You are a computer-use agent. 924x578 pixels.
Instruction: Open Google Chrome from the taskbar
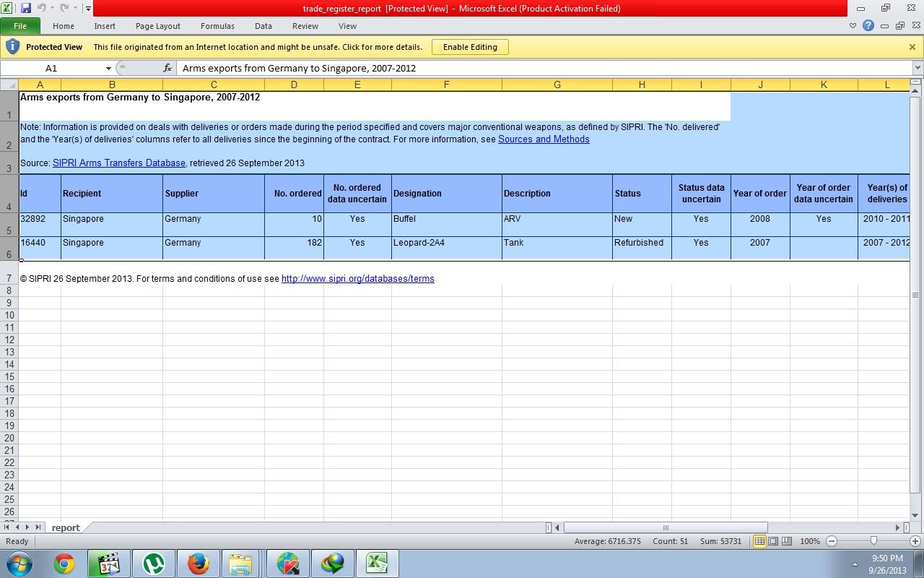point(64,564)
